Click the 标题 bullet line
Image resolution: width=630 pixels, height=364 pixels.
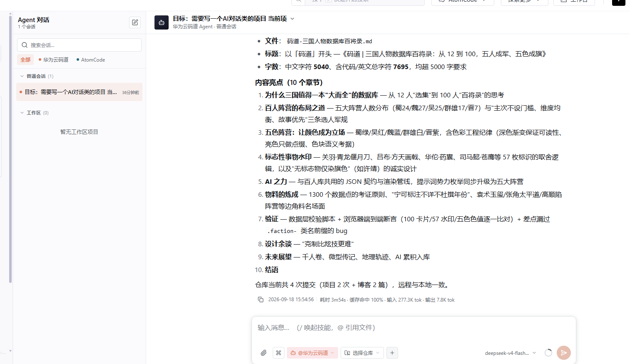[406, 54]
